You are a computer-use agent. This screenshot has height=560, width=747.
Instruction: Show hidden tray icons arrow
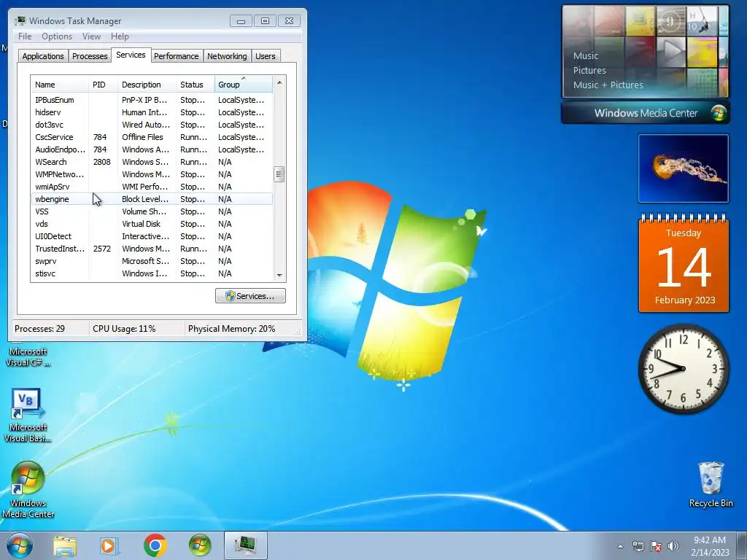620,546
